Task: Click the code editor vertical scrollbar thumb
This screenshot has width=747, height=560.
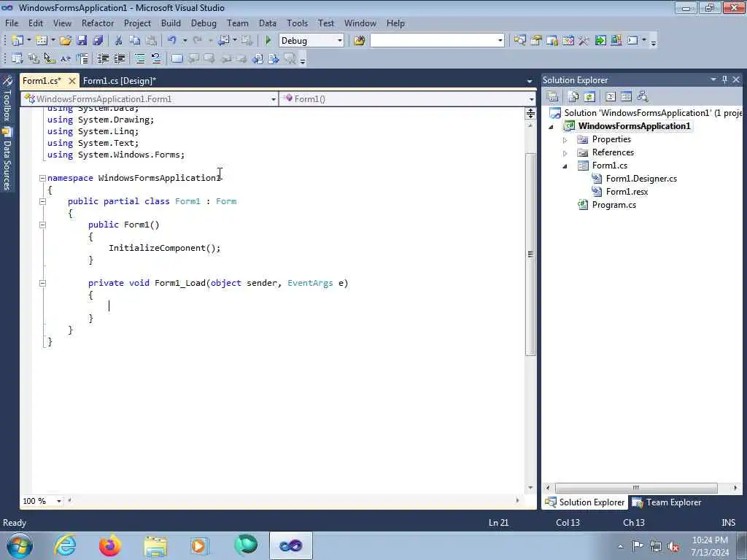Action: click(x=530, y=254)
